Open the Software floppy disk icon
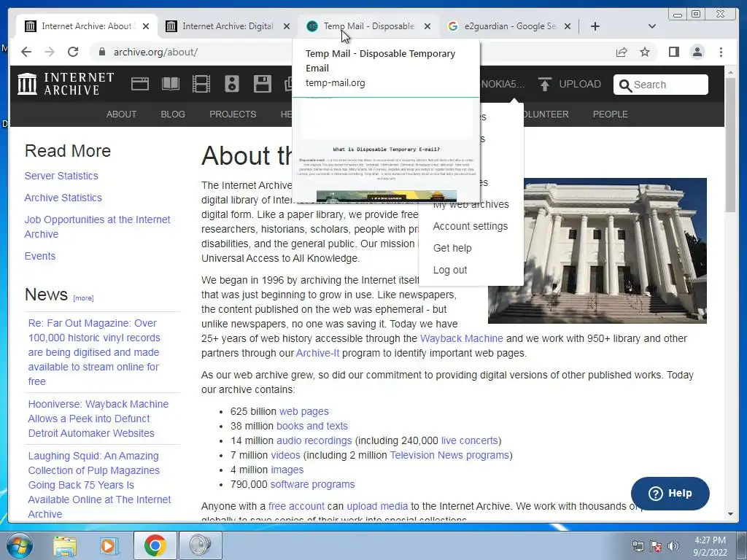The height and width of the screenshot is (560, 747). (x=262, y=85)
